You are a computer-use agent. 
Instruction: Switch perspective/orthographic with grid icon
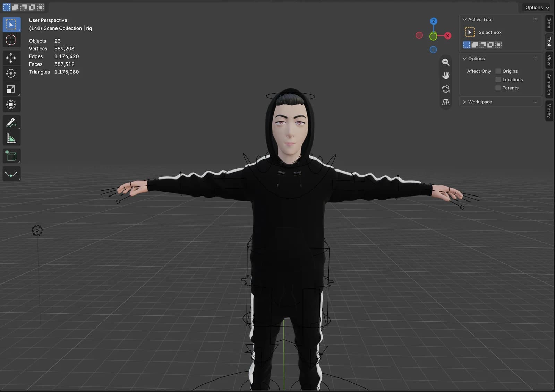tap(446, 102)
